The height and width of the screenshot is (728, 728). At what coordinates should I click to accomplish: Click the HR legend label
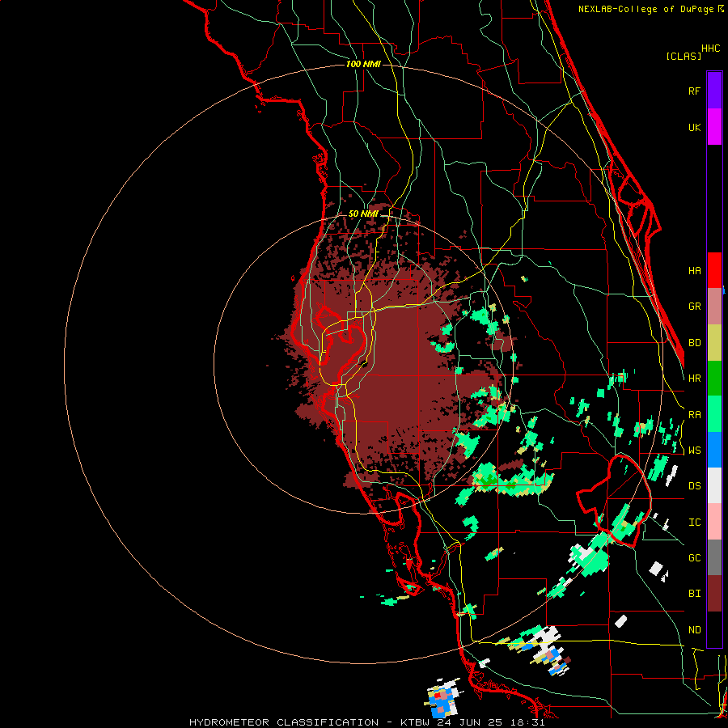pyautogui.click(x=694, y=379)
